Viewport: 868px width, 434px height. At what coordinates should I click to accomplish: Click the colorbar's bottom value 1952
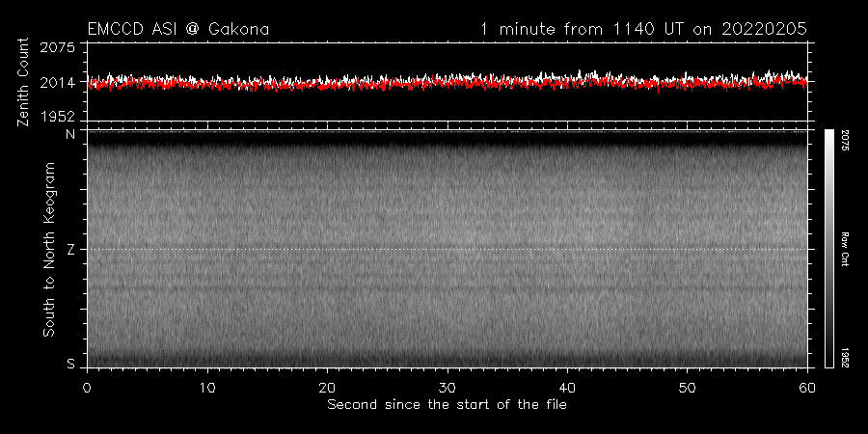pyautogui.click(x=845, y=358)
